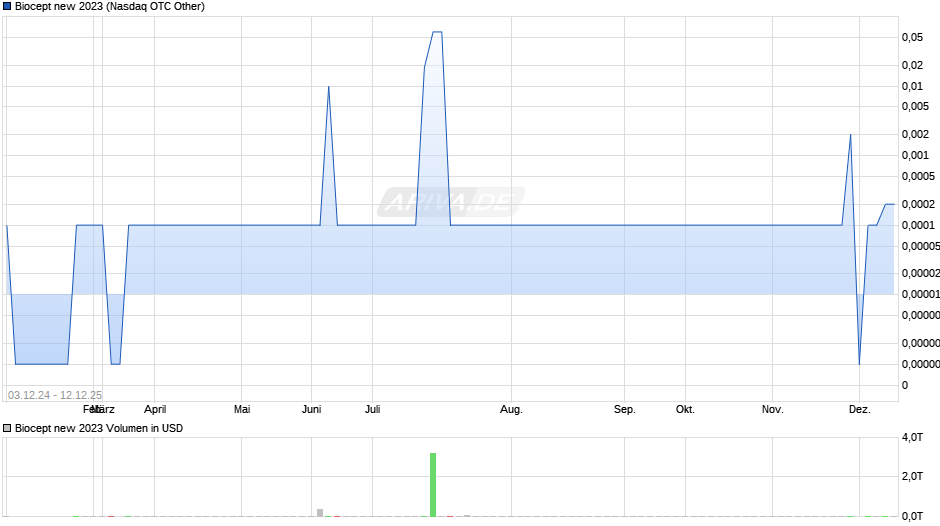Click the 'Sep.' axis label
This screenshot has height=526, width=940.
pos(625,410)
